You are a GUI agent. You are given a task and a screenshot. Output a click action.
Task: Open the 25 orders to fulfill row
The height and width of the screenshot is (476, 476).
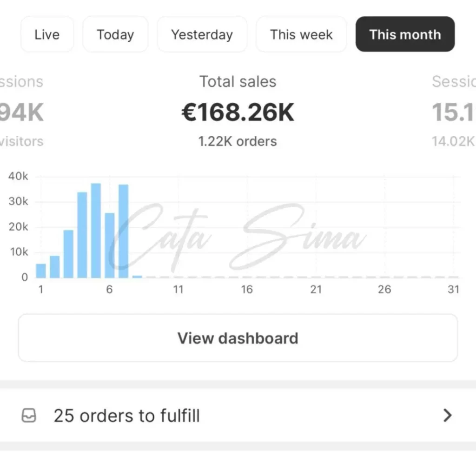(126, 416)
